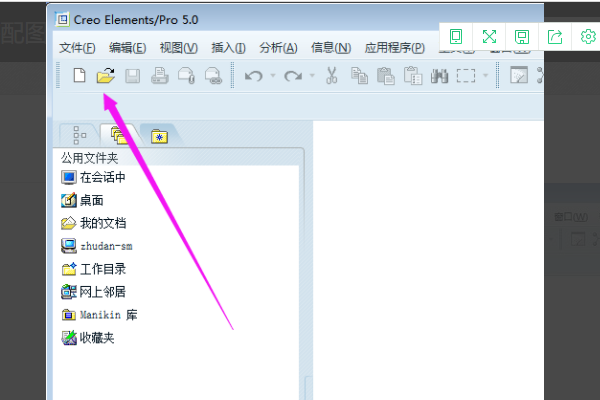Viewport: 600px width, 400px height.
Task: Open the 应用程序(P) menu
Action: (395, 48)
